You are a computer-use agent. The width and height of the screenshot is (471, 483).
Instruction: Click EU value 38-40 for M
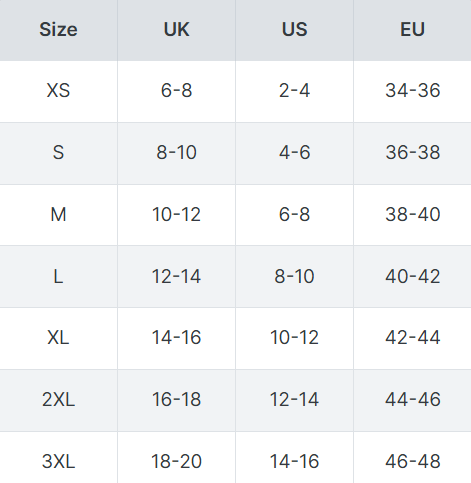[x=412, y=214]
